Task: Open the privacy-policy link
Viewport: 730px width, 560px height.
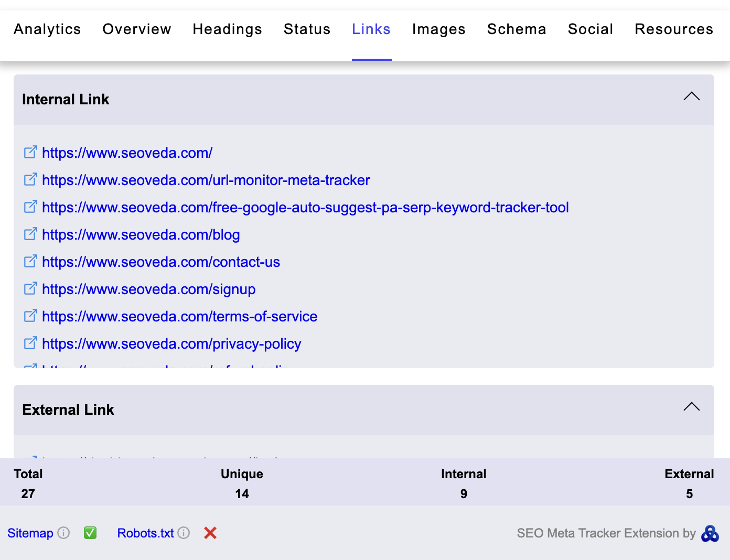Action: [171, 344]
